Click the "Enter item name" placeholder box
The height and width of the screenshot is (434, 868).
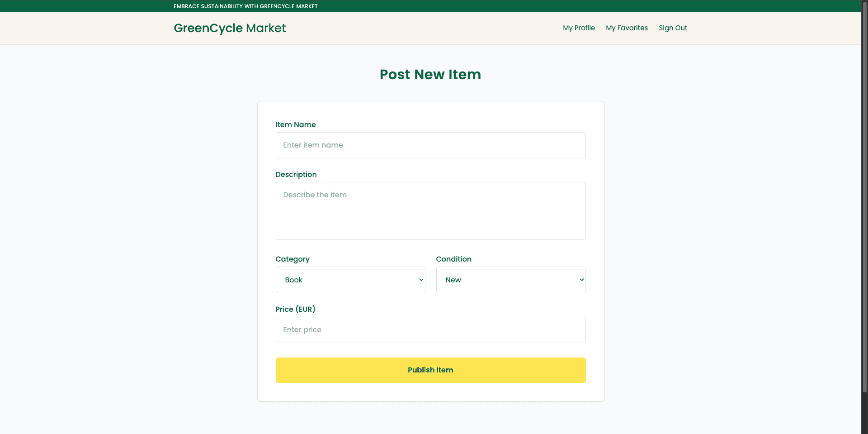click(430, 145)
